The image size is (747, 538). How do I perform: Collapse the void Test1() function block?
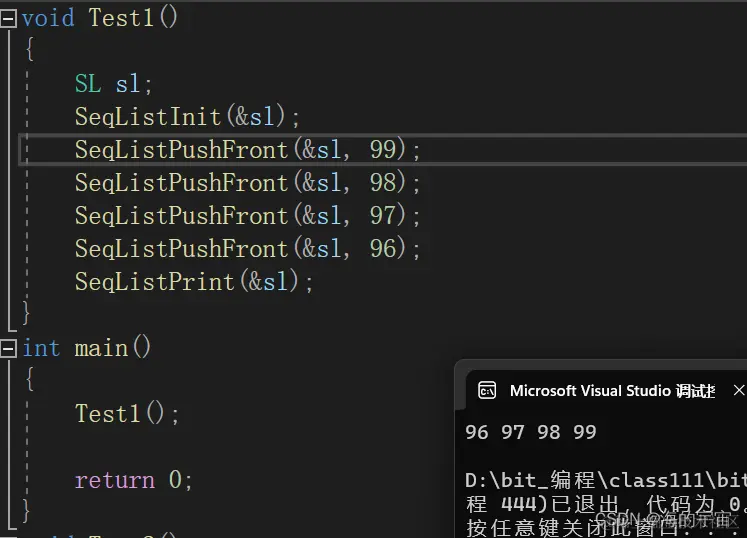8,19
